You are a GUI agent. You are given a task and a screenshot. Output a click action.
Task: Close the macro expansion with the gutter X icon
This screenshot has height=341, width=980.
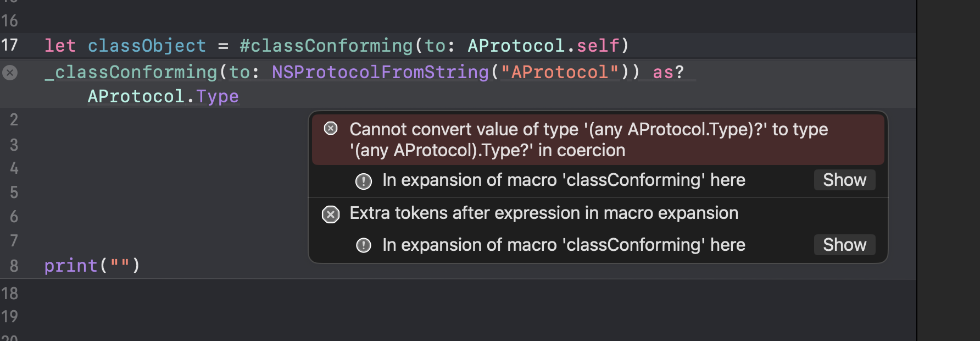[10, 73]
